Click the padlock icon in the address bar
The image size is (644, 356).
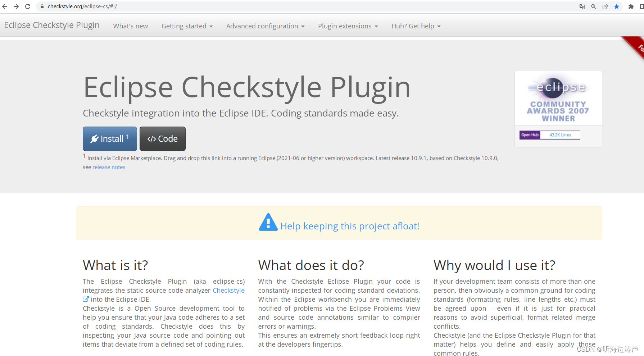coord(42,6)
